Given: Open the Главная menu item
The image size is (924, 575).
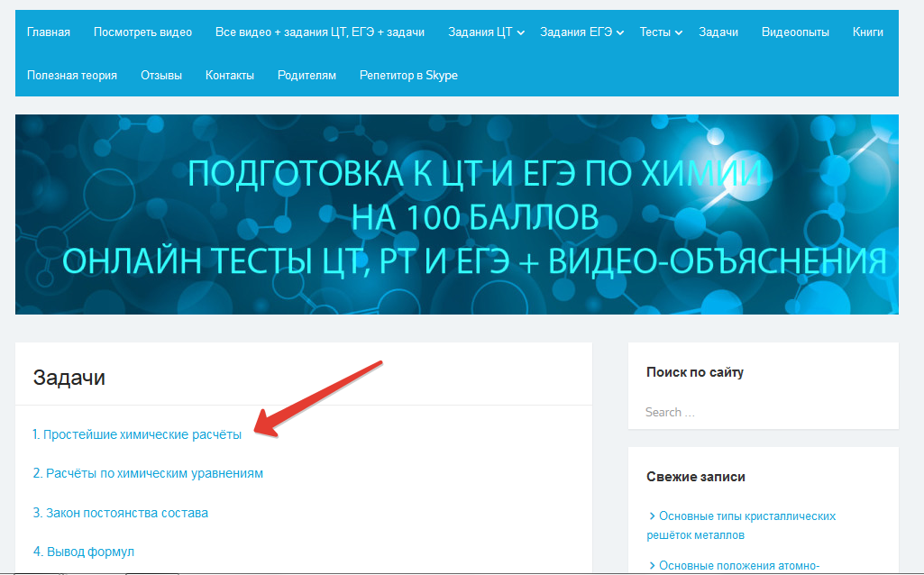Looking at the screenshot, I should (x=49, y=32).
